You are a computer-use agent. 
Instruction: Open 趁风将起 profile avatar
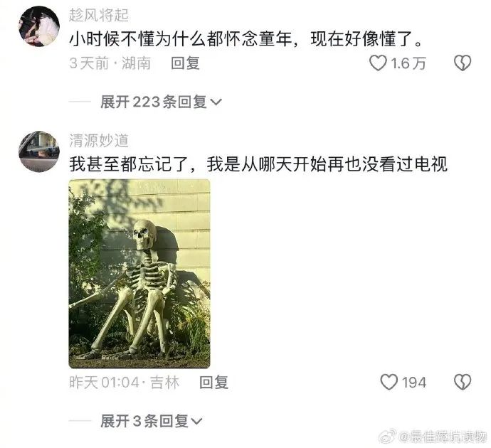coord(39,26)
